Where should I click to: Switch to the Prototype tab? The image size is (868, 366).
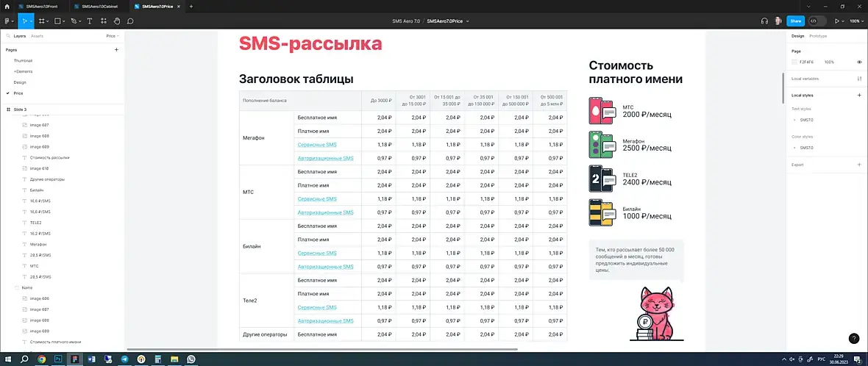pyautogui.click(x=818, y=36)
